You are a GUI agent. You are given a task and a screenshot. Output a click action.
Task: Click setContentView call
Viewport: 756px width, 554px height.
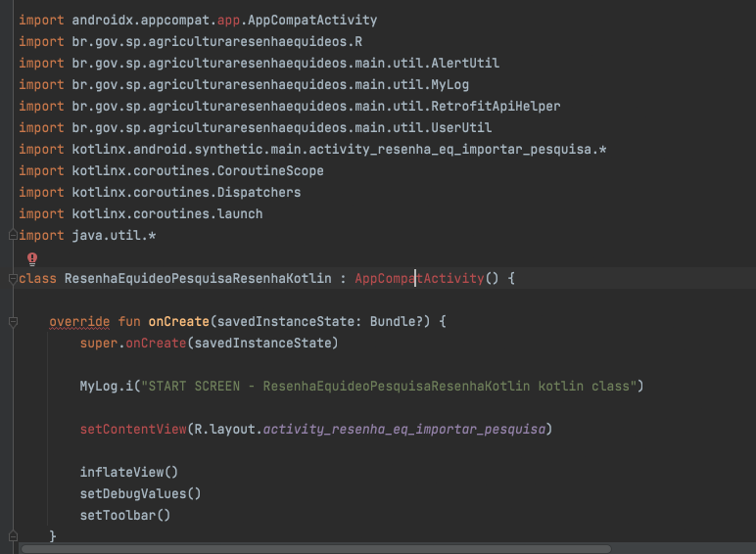[x=133, y=430]
